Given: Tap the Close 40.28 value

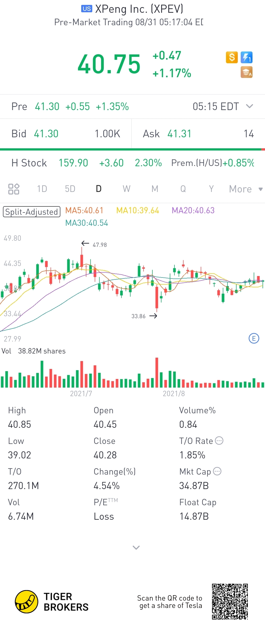Looking at the screenshot, I should [x=105, y=455].
